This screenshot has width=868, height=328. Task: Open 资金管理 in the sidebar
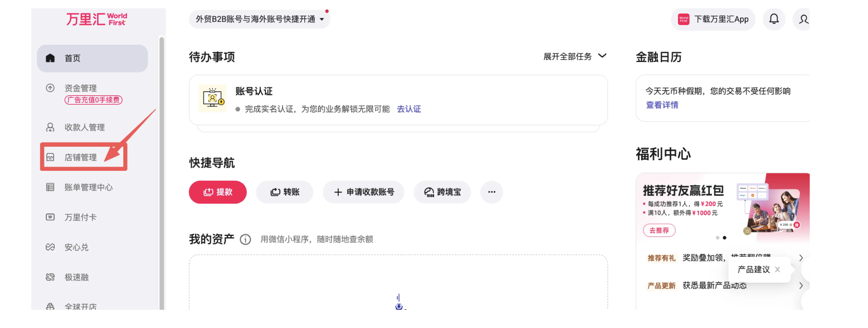[81, 88]
